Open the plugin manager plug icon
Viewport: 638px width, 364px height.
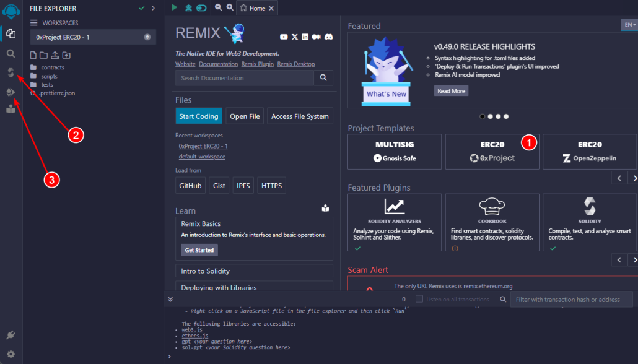click(x=11, y=335)
